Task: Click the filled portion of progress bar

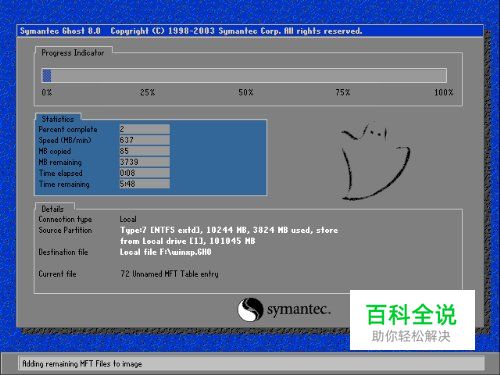Action: click(47, 75)
